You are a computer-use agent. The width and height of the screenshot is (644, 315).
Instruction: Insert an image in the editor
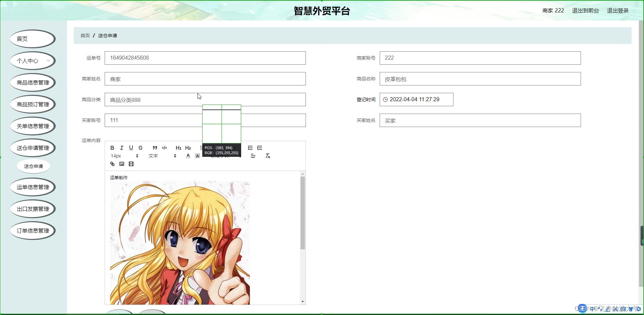pos(122,164)
